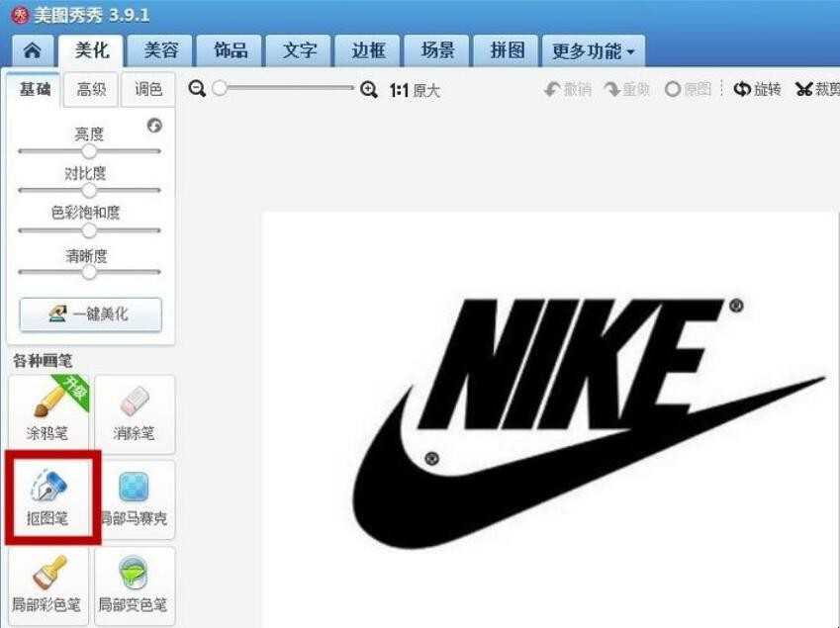The height and width of the screenshot is (628, 840).
Task: Click the 清晰度 sharpness slider handle
Action: pos(89,272)
